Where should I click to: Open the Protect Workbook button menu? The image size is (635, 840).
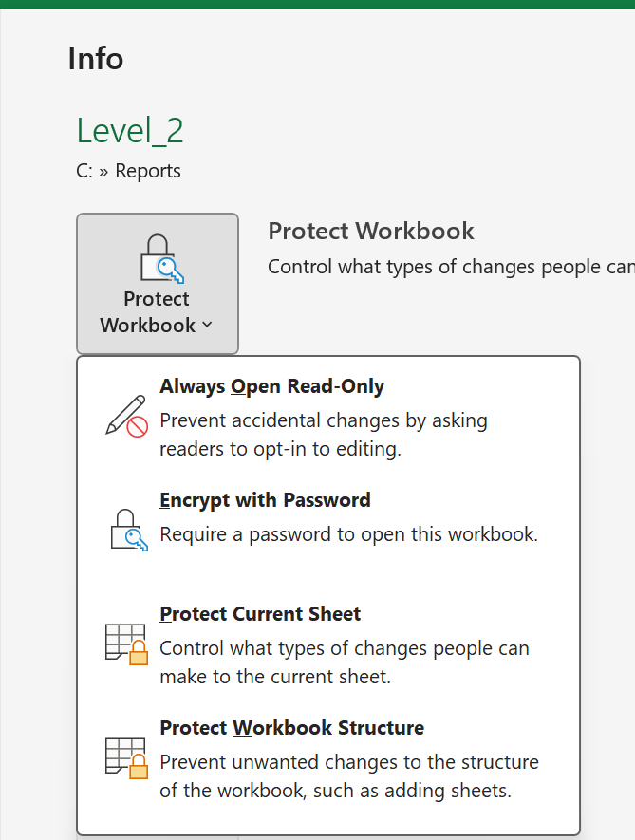tap(158, 284)
